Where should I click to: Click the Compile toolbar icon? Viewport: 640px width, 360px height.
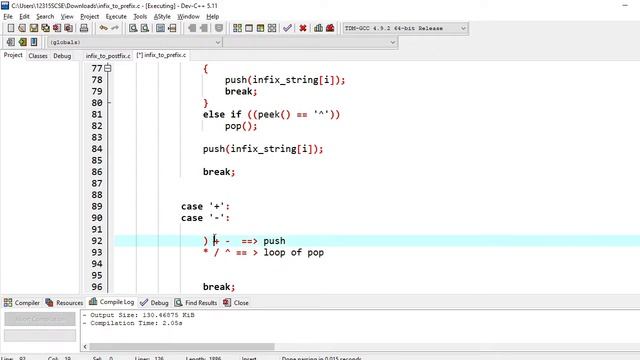(237, 28)
